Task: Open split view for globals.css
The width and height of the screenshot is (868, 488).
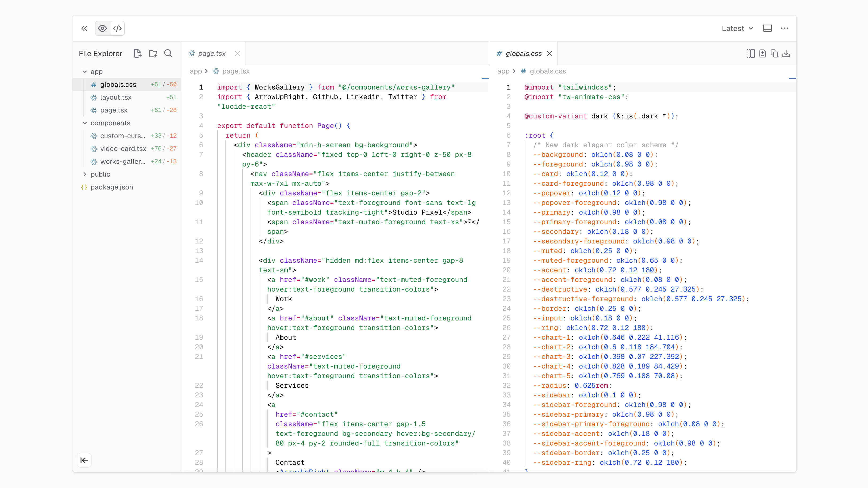Action: tap(750, 53)
